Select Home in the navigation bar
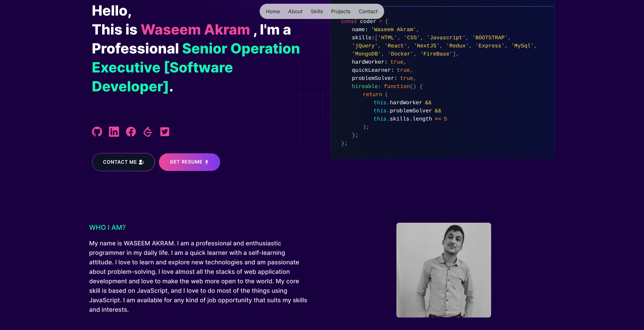 pyautogui.click(x=273, y=11)
